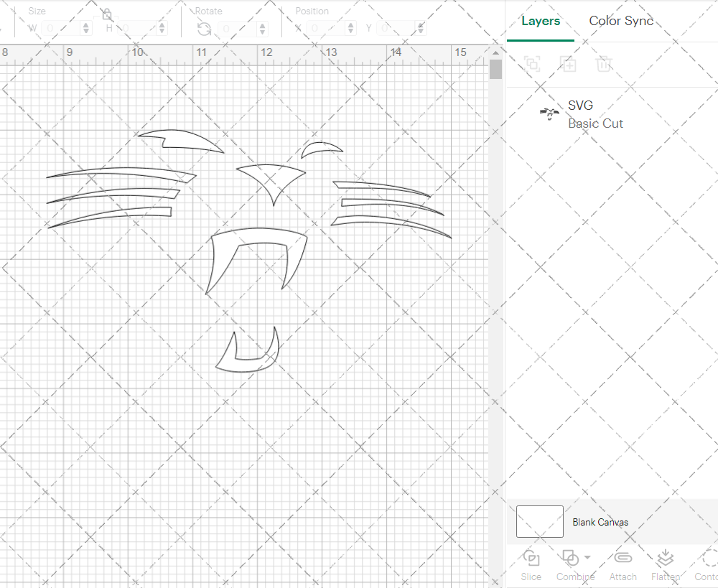
Task: Click the Basic Cut operation label
Action: pyautogui.click(x=595, y=123)
